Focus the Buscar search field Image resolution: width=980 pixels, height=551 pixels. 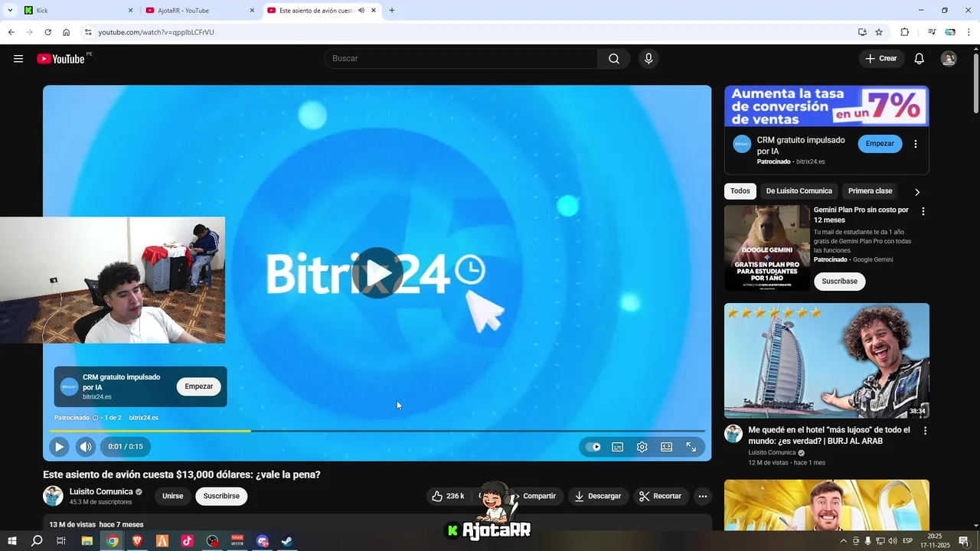(461, 59)
